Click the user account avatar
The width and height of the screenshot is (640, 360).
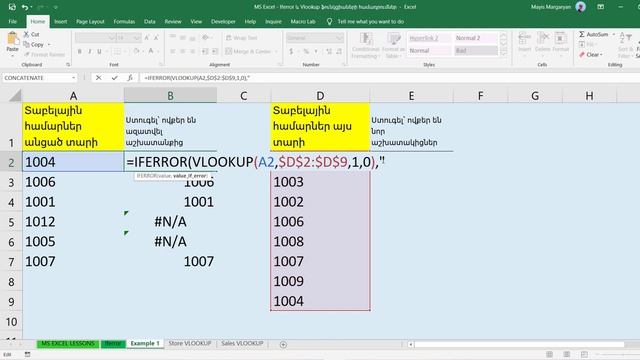point(580,7)
